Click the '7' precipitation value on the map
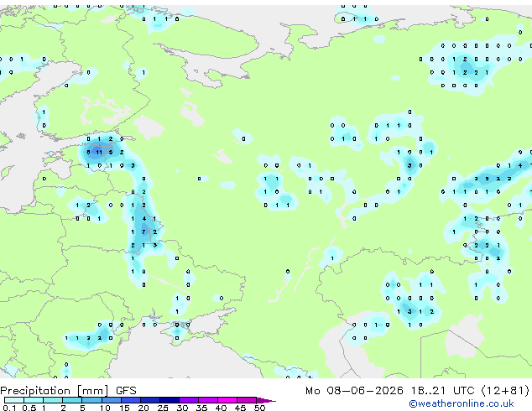Image resolution: width=532 pixels, height=411 pixels. click(143, 232)
